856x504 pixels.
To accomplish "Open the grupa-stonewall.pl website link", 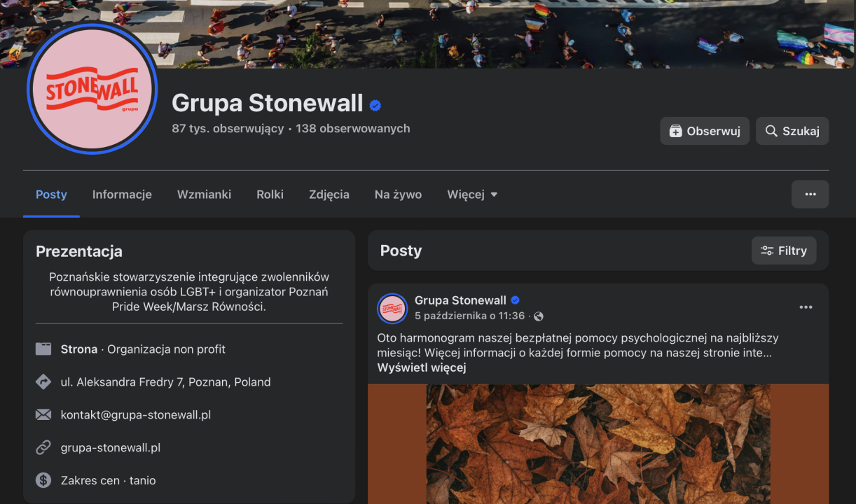I will 111,447.
